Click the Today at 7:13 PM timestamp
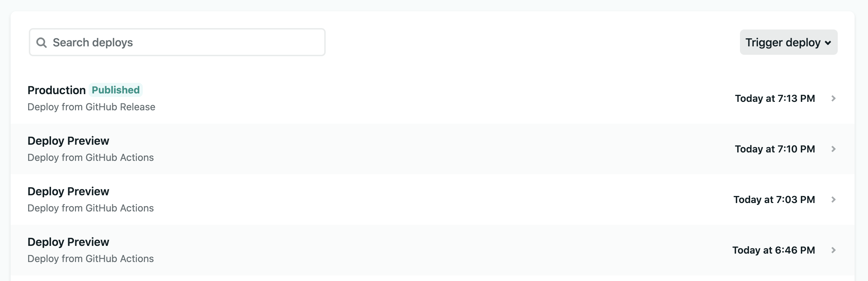 (x=775, y=98)
